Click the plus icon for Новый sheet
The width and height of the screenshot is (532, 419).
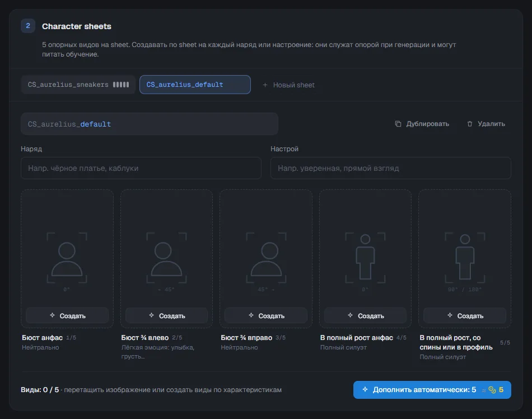265,85
